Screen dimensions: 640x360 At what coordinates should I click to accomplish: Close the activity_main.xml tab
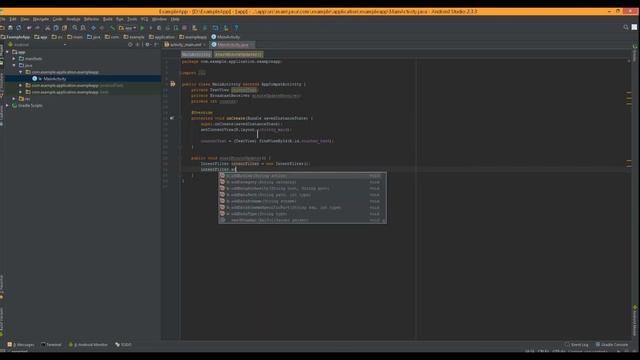pos(204,44)
